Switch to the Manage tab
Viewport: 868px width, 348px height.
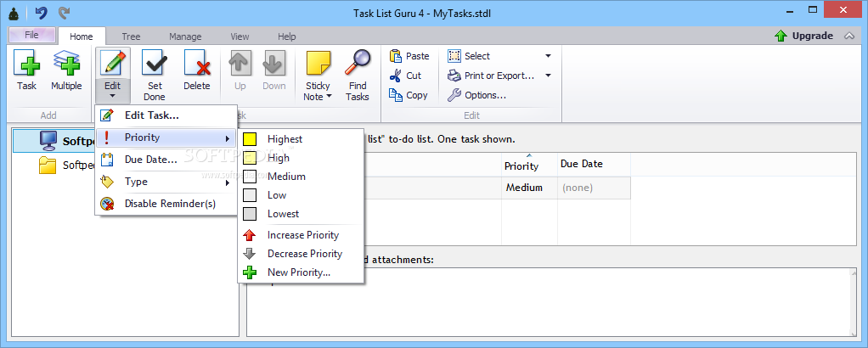click(185, 36)
